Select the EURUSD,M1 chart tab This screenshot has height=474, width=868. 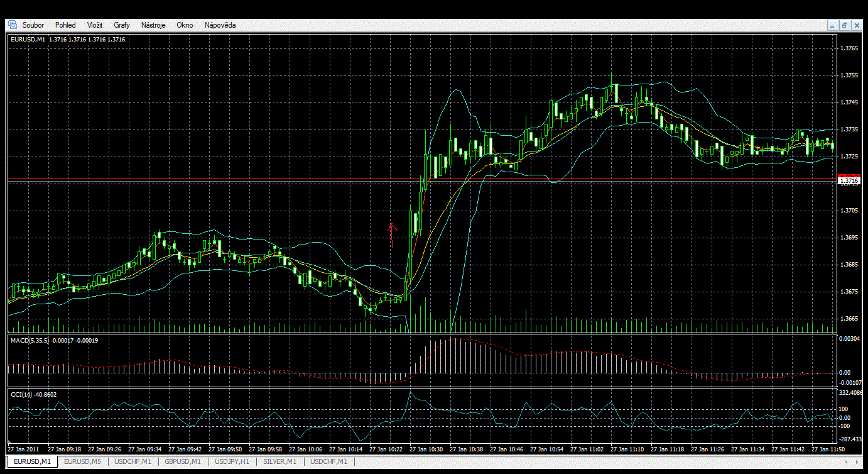32,462
